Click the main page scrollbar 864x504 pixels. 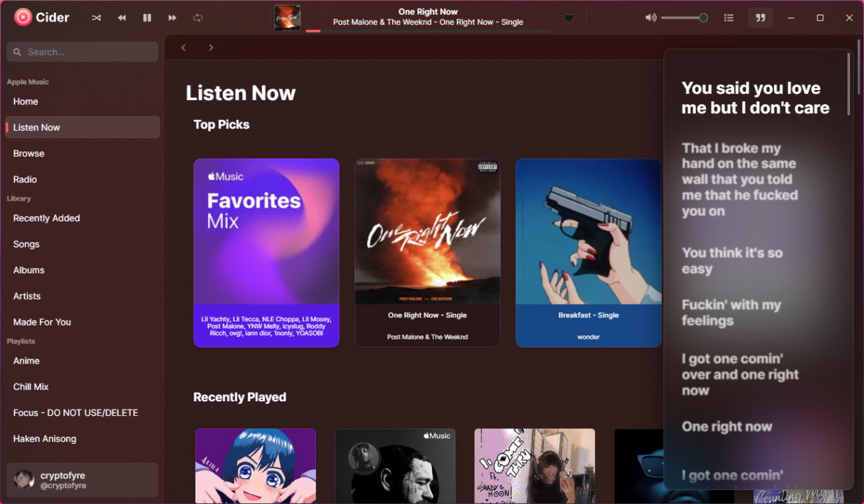(859, 67)
